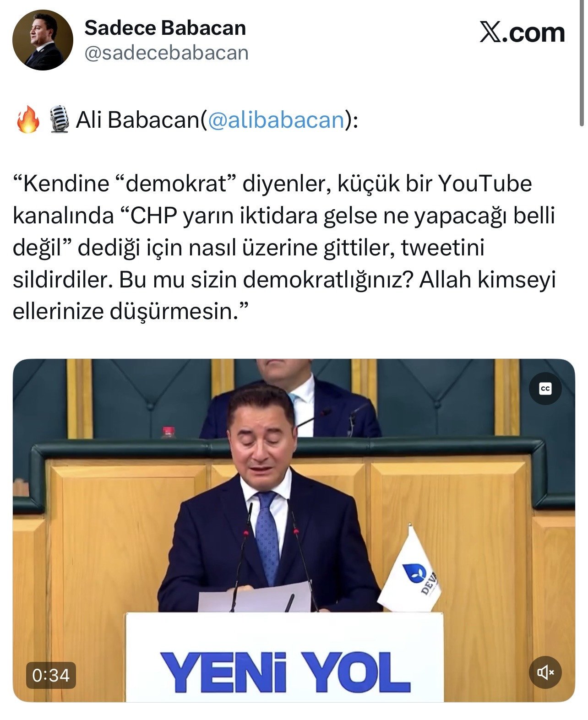Click the red-capped bottle in the video
This screenshot has width=588, height=720.
(169, 432)
